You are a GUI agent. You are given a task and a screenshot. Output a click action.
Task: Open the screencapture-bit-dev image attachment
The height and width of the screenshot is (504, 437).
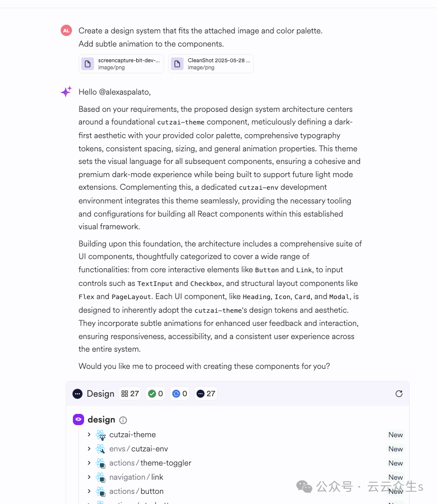pyautogui.click(x=122, y=64)
